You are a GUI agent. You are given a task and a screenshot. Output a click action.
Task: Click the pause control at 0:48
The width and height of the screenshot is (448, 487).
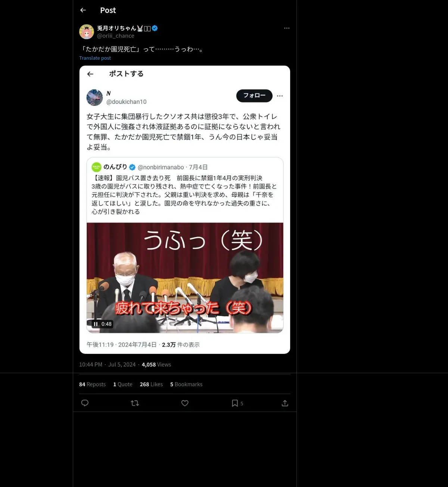[96, 324]
